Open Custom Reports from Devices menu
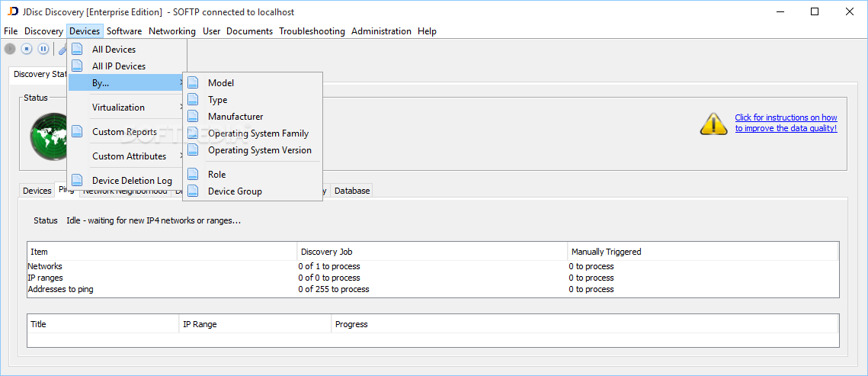 click(127, 132)
